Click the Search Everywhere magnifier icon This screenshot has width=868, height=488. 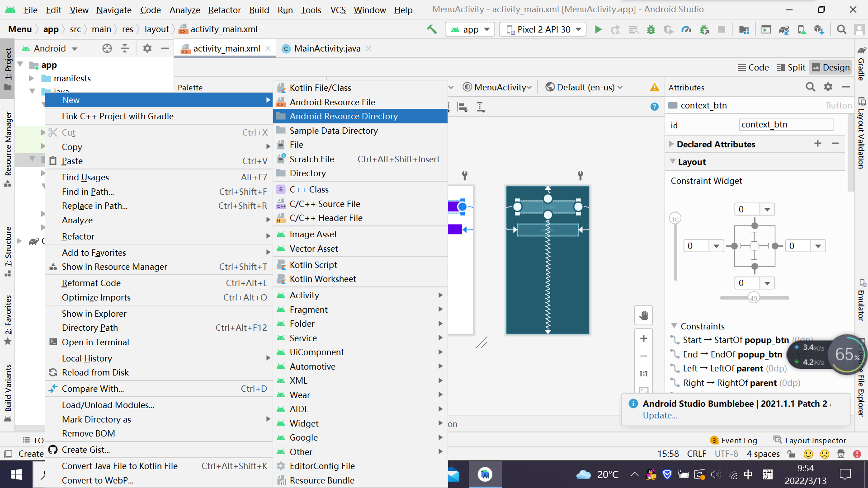(841, 29)
